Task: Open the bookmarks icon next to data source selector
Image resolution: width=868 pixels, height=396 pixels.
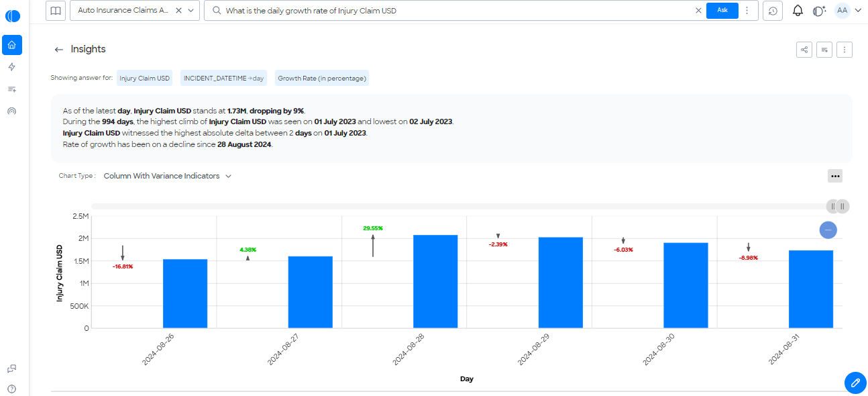Action: 56,10
